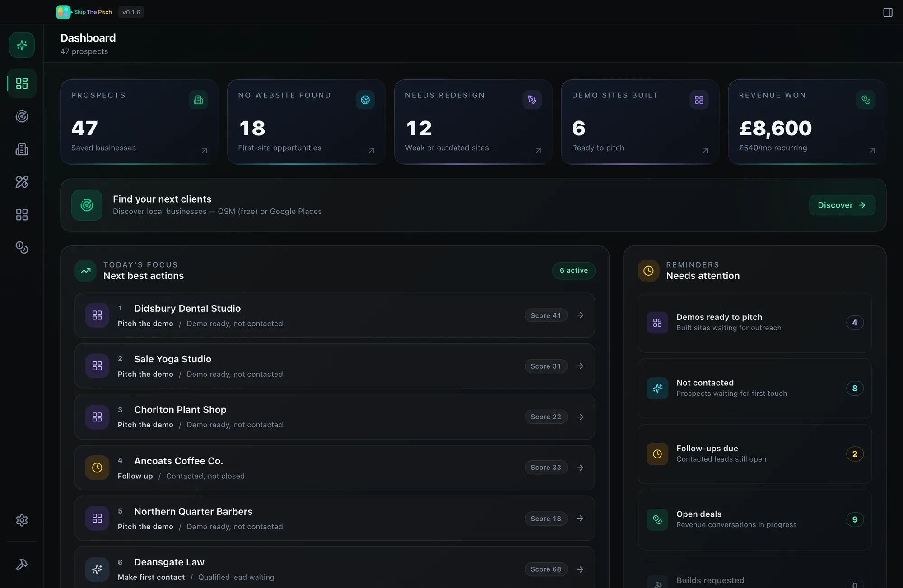Click grid icon on Didsbury Dental Studio row

pos(97,315)
